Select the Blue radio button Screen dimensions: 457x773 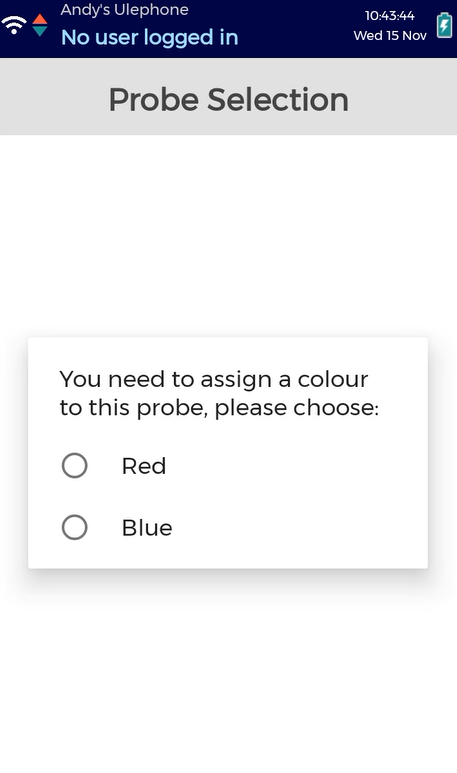click(74, 527)
